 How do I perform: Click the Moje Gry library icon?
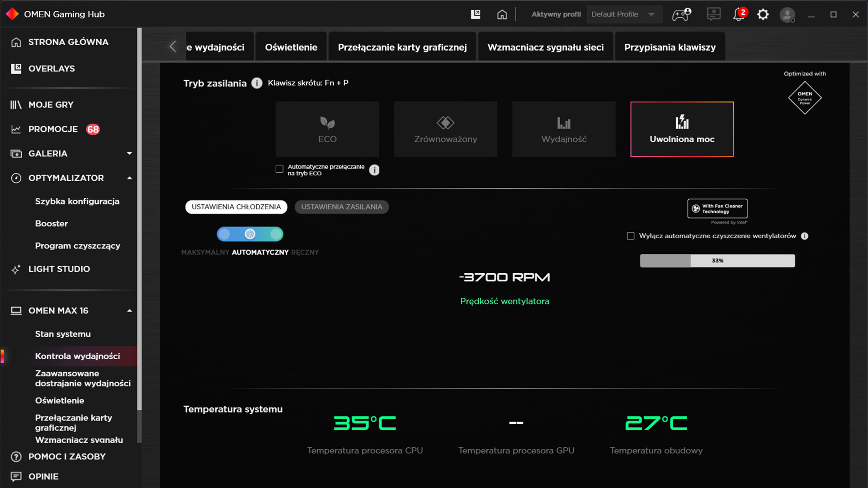16,105
